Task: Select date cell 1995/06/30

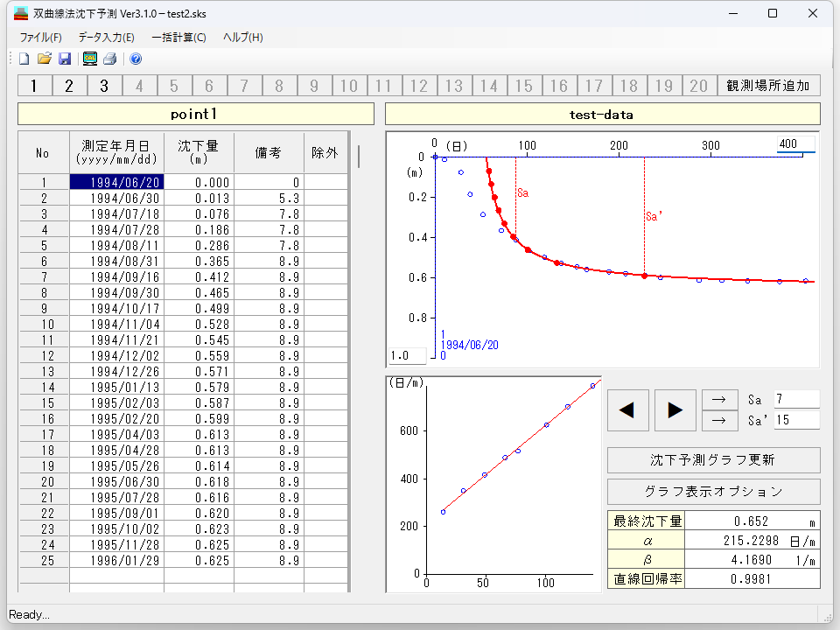Action: click(116, 481)
